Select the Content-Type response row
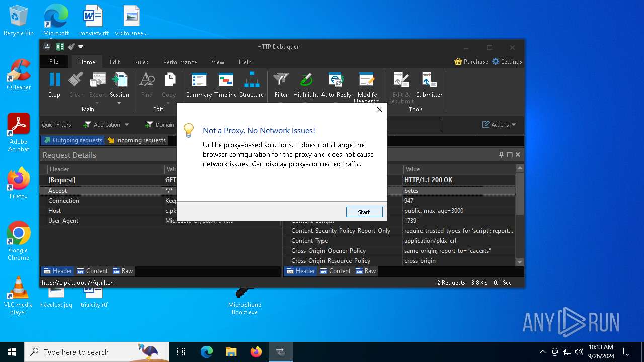Screen dimensions: 644x362 399,241
